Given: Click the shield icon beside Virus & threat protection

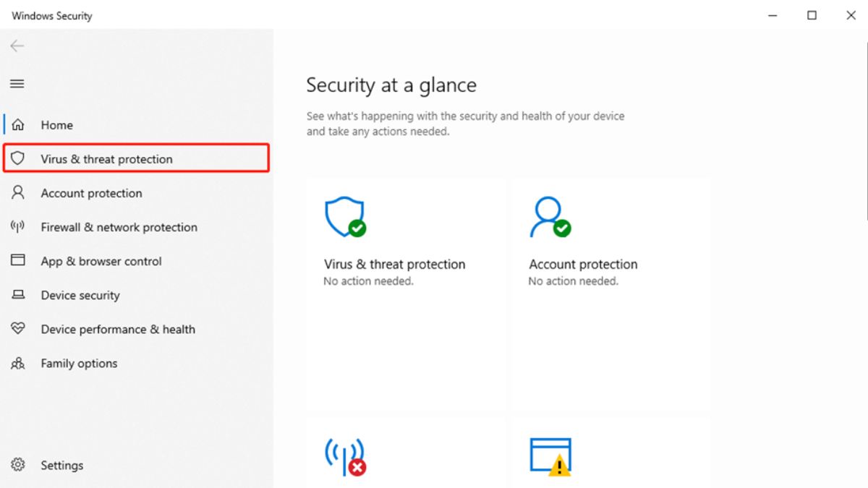Looking at the screenshot, I should coord(18,159).
